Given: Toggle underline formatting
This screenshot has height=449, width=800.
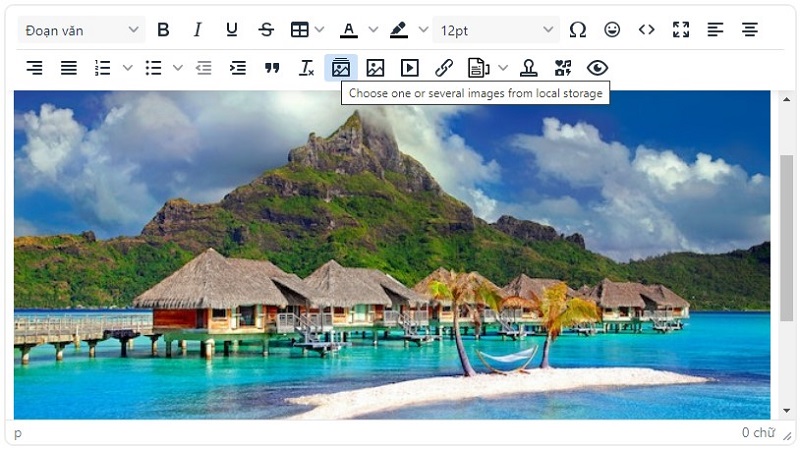Looking at the screenshot, I should (x=232, y=30).
